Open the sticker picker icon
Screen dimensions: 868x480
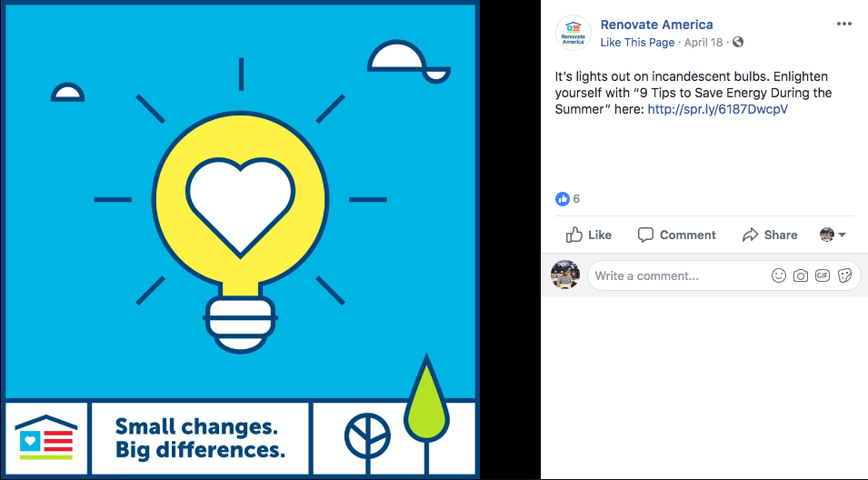pos(844,275)
